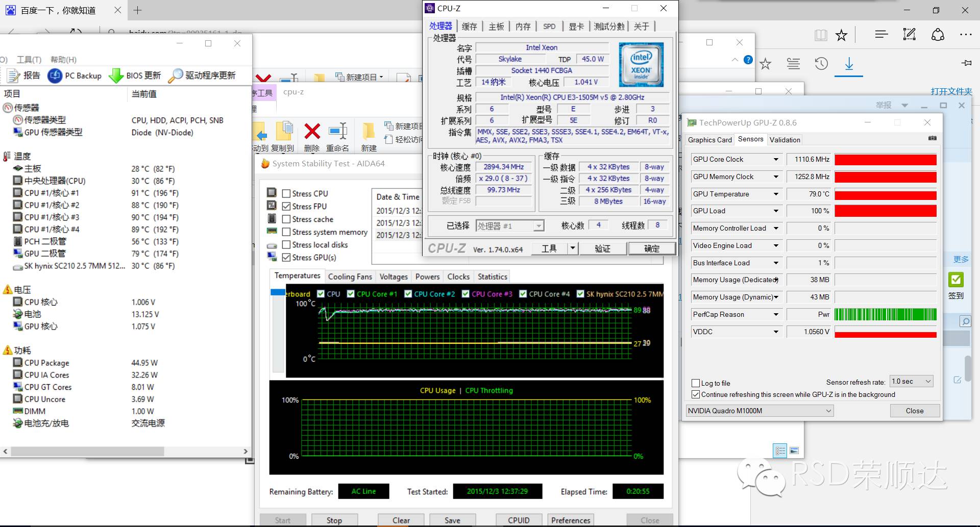Click the 打开文件夹 link

pyautogui.click(x=951, y=91)
